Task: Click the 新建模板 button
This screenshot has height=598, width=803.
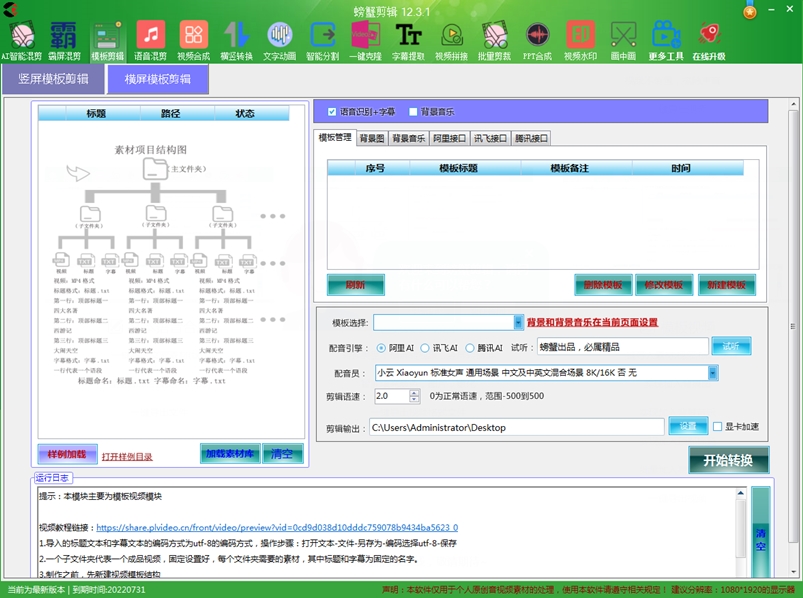Action: click(726, 285)
